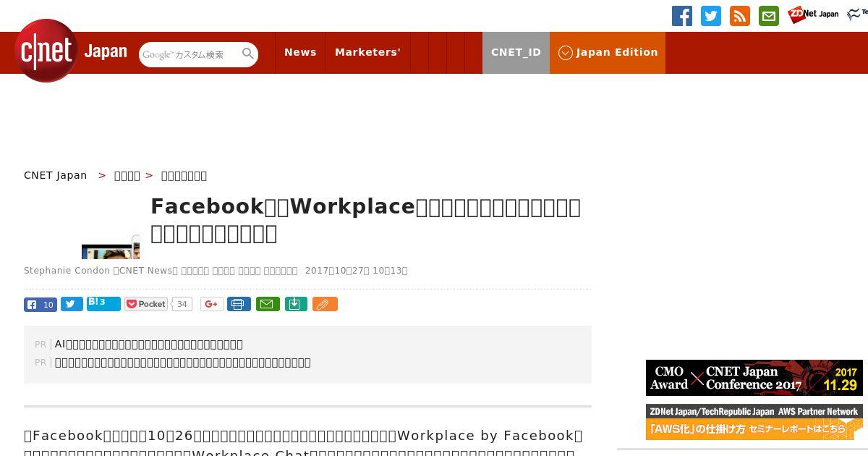Go to CNET Japan breadcrumb
The width and height of the screenshot is (868, 456).
point(56,175)
